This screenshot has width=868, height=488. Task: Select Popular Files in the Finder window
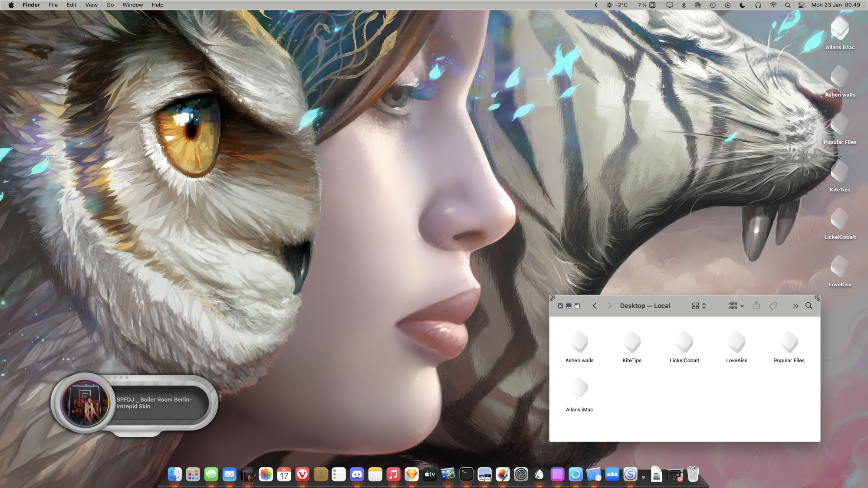pyautogui.click(x=789, y=347)
